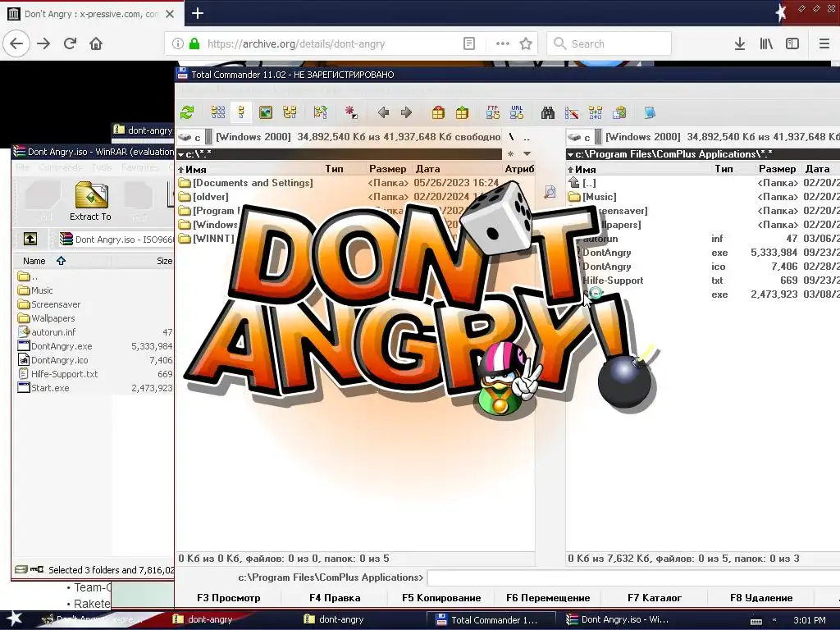840x630 pixels.
Task: Go forward with Total Commander right arrow
Action: click(407, 112)
